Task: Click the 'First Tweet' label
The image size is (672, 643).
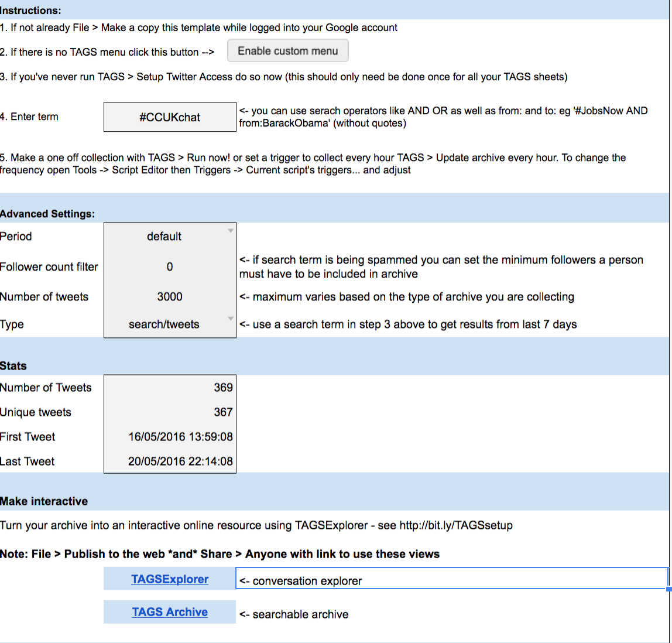Action: coord(28,437)
